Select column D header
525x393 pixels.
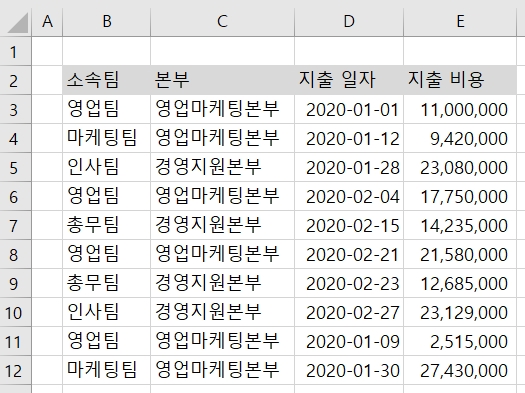click(349, 22)
